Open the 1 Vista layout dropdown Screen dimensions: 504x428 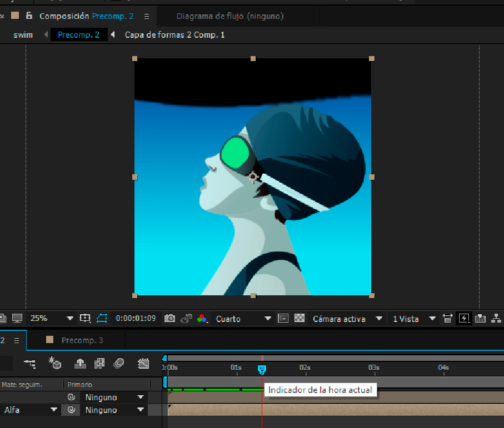414,319
